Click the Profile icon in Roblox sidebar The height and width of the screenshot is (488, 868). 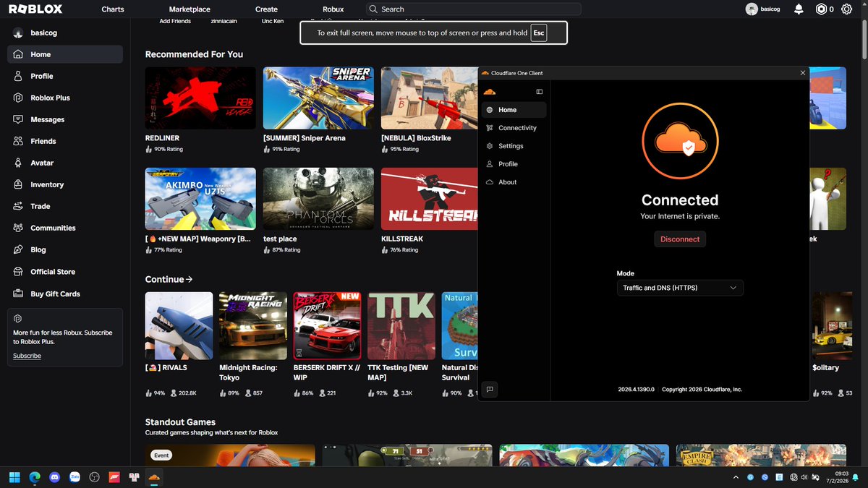[18, 76]
